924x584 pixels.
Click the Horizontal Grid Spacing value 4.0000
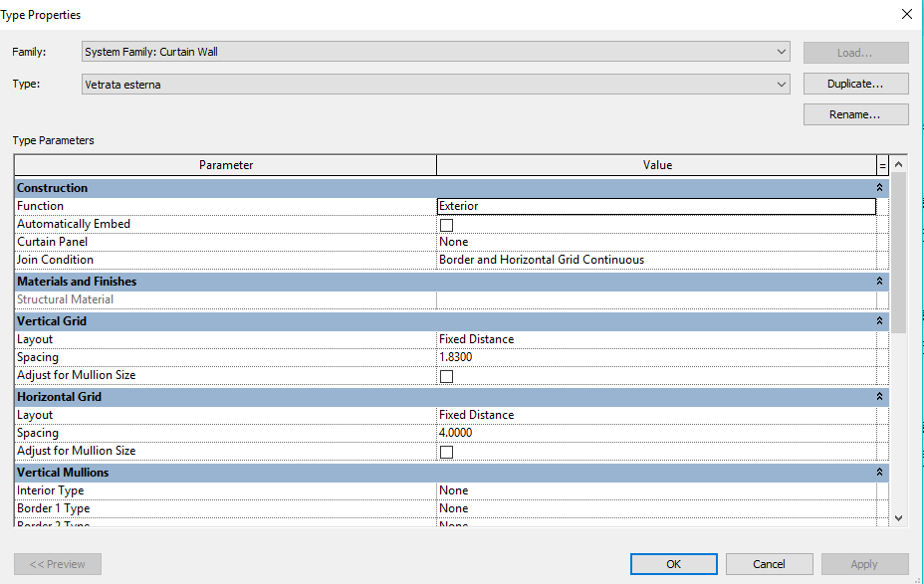(x=656, y=433)
